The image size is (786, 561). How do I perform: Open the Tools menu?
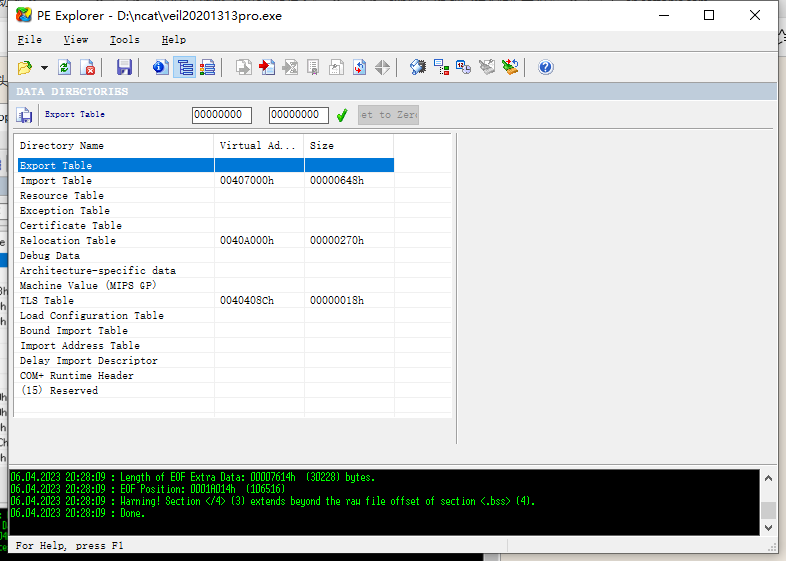pyautogui.click(x=125, y=40)
